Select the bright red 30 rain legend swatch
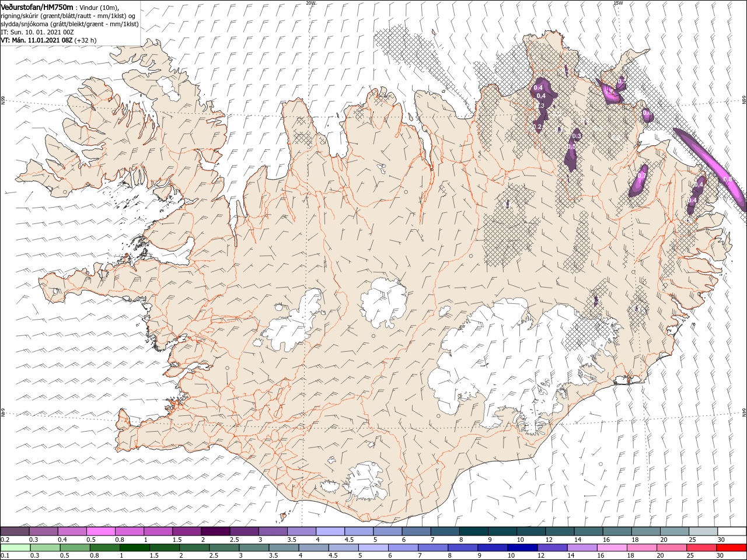The width and height of the screenshot is (747, 560). coord(732,548)
